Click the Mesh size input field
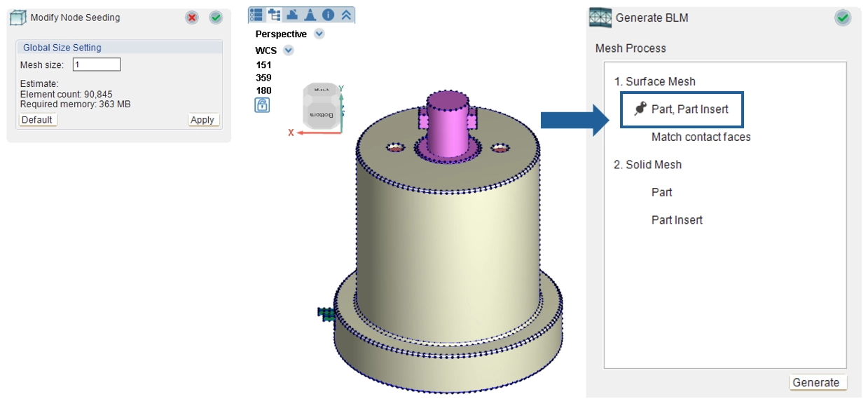 97,65
